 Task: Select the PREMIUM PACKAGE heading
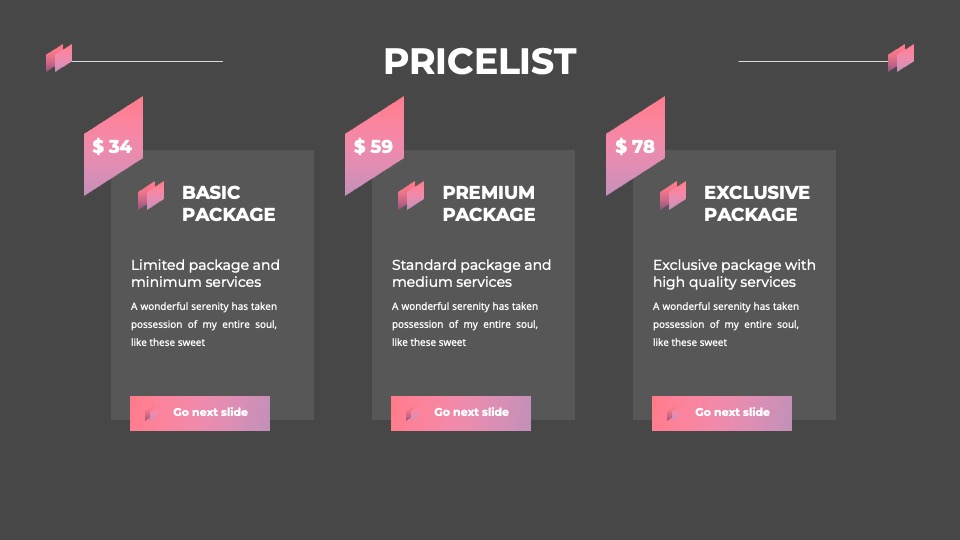[x=489, y=203]
